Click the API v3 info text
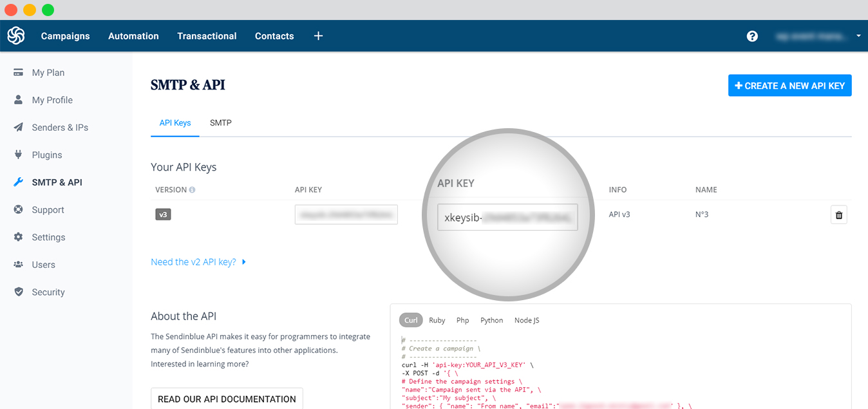Viewport: 868px width, 409px height. 619,214
